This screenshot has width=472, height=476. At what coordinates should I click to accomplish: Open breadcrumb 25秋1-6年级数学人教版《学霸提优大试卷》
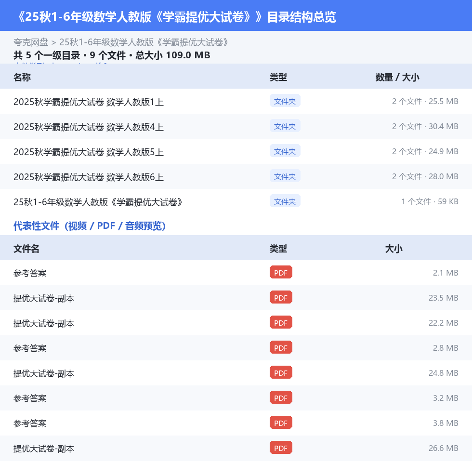click(144, 42)
